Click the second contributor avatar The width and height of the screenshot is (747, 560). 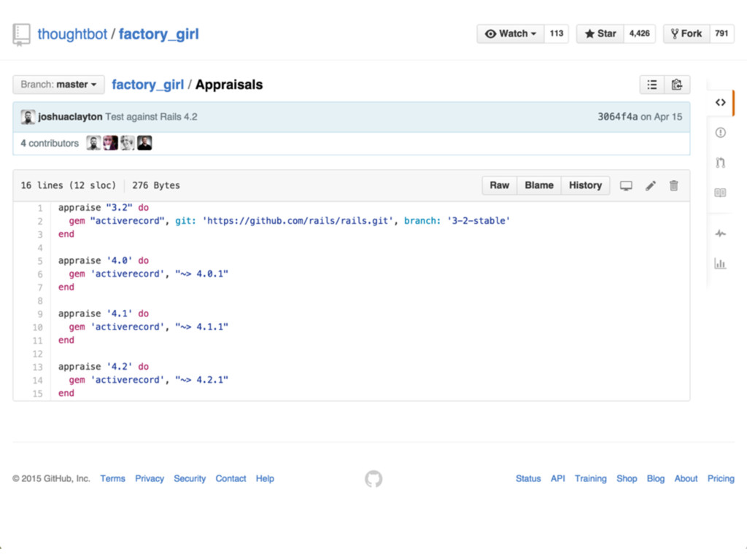click(111, 143)
